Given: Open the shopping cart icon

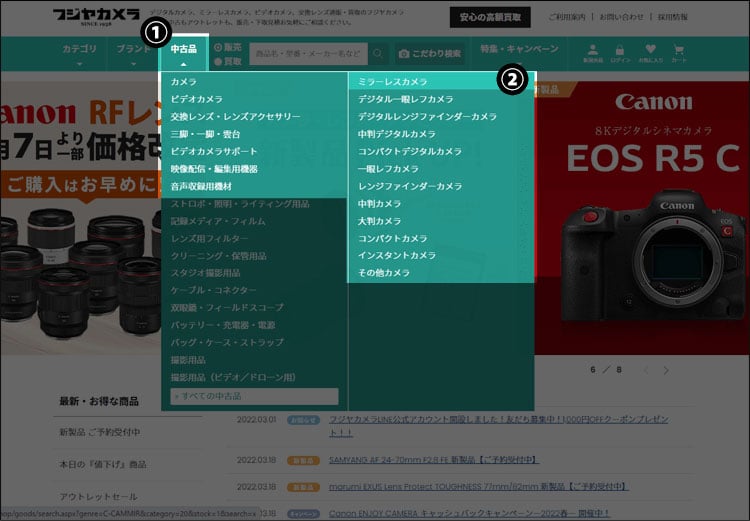Looking at the screenshot, I should coord(678,53).
